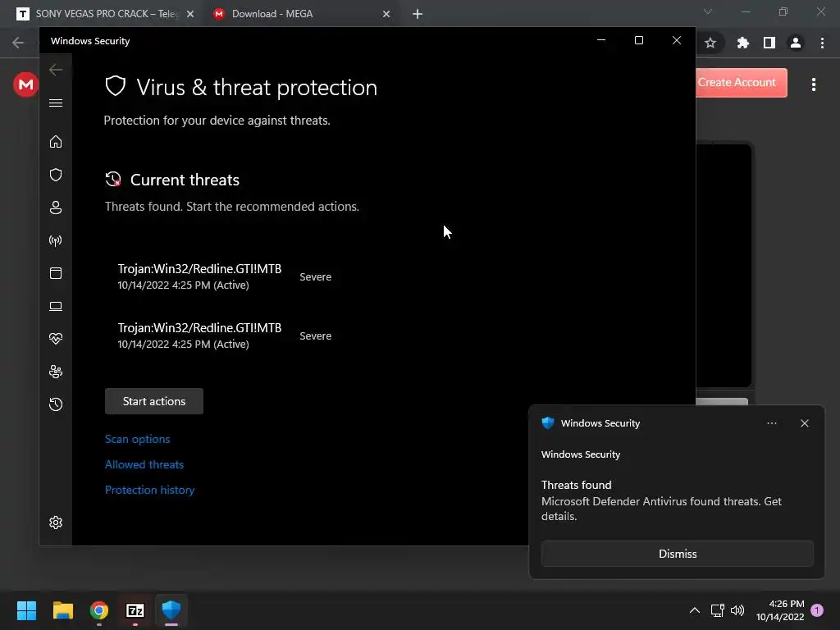Close the Windows Security notification toast
The width and height of the screenshot is (840, 630).
pyautogui.click(x=805, y=423)
